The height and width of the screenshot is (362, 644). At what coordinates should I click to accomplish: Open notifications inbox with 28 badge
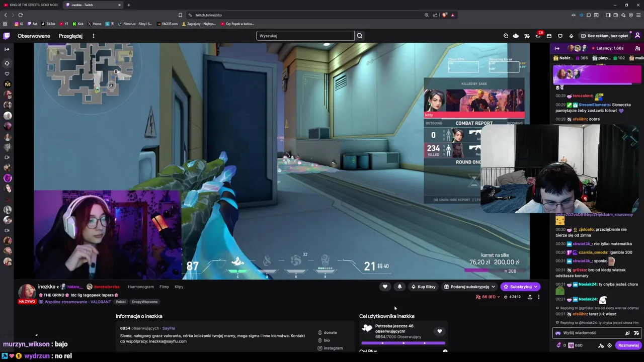538,36
